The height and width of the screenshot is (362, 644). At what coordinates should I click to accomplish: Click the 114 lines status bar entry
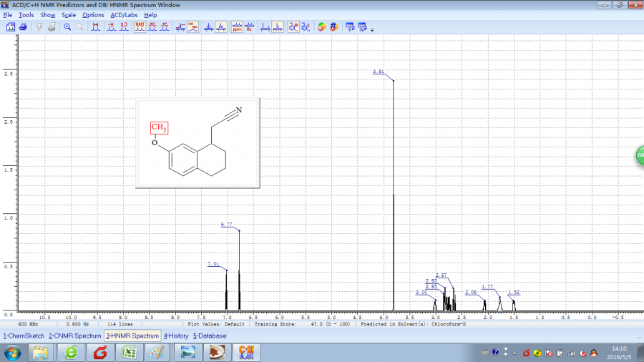pos(120,324)
